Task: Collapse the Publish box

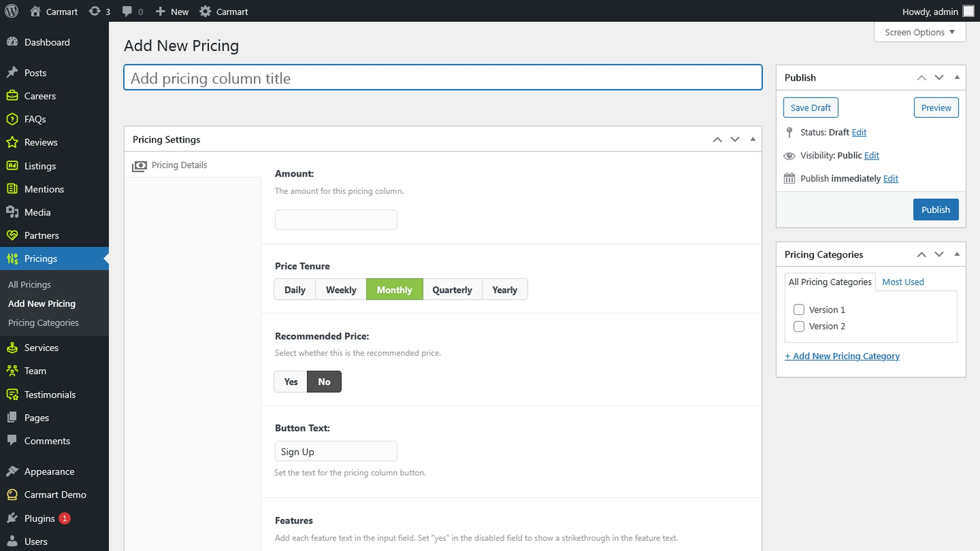Action: pos(957,78)
